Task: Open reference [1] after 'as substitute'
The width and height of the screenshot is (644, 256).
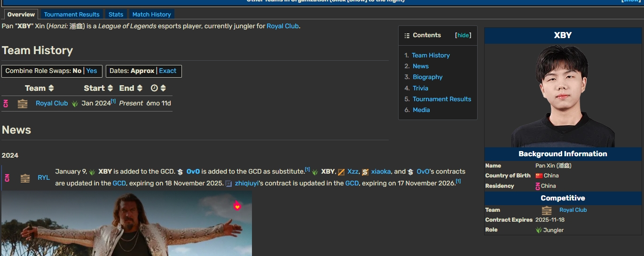Action: (x=307, y=169)
